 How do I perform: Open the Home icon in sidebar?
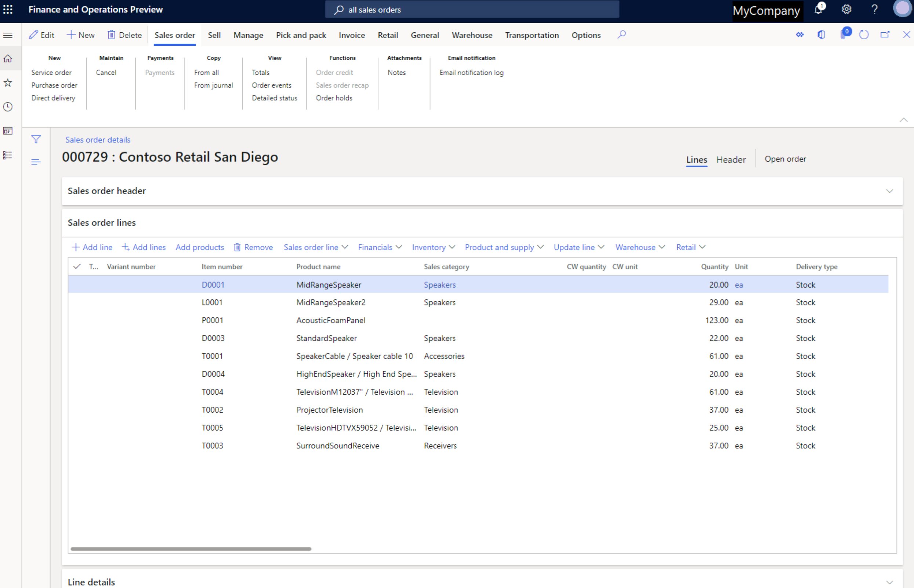[x=8, y=59]
